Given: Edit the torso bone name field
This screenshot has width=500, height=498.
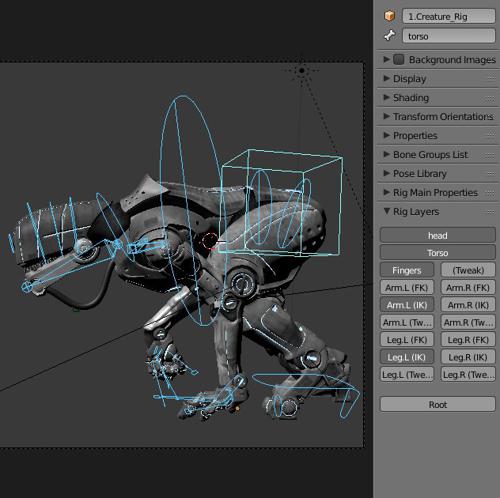Looking at the screenshot, I should (x=449, y=36).
